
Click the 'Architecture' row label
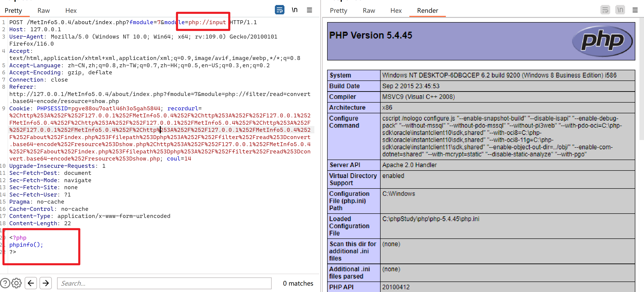[x=347, y=107]
